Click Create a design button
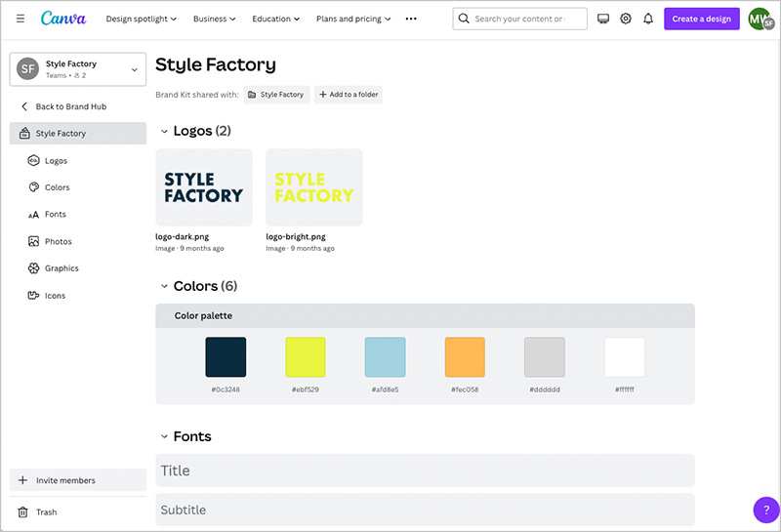The width and height of the screenshot is (781, 532). 701,19
